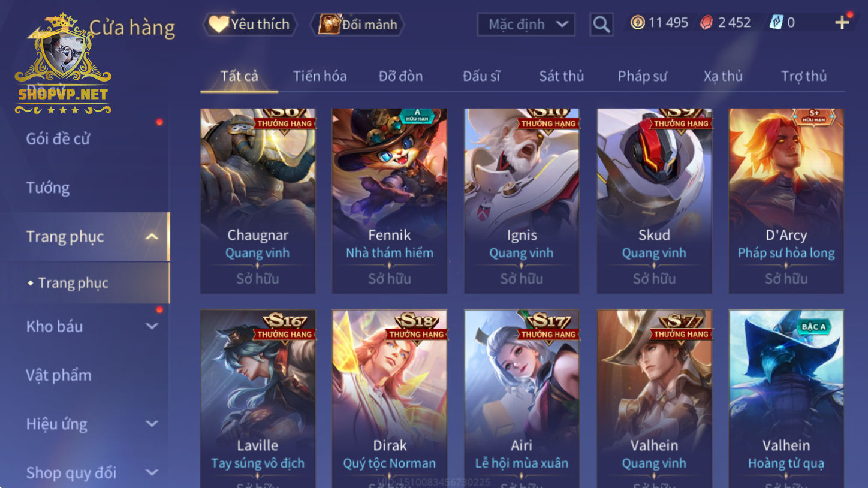Tap the gold coin currency icon
868x488 pixels.
[x=637, y=23]
